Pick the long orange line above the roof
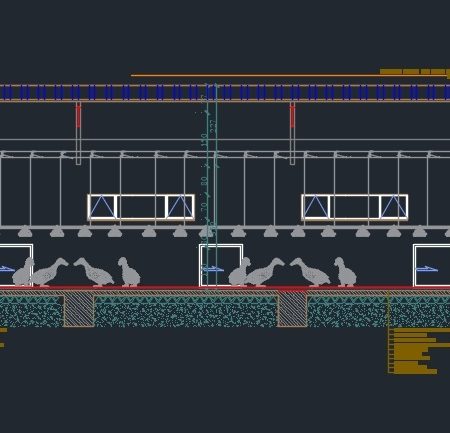This screenshot has height=433, width=450. tap(289, 75)
